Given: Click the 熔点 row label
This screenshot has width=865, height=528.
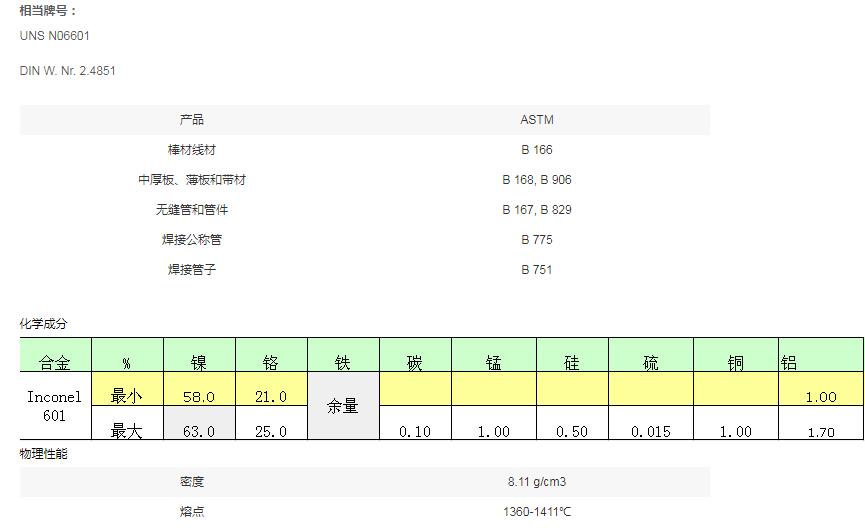Looking at the screenshot, I should tap(192, 511).
